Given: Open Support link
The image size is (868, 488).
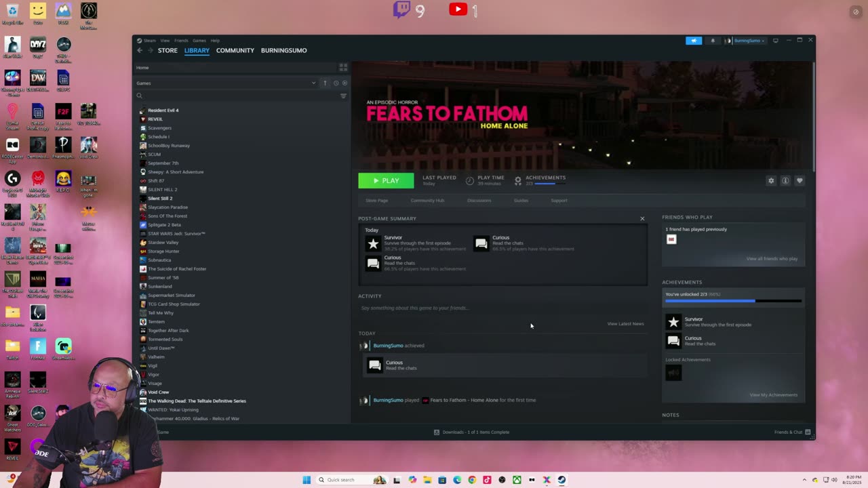Looking at the screenshot, I should coord(559,201).
